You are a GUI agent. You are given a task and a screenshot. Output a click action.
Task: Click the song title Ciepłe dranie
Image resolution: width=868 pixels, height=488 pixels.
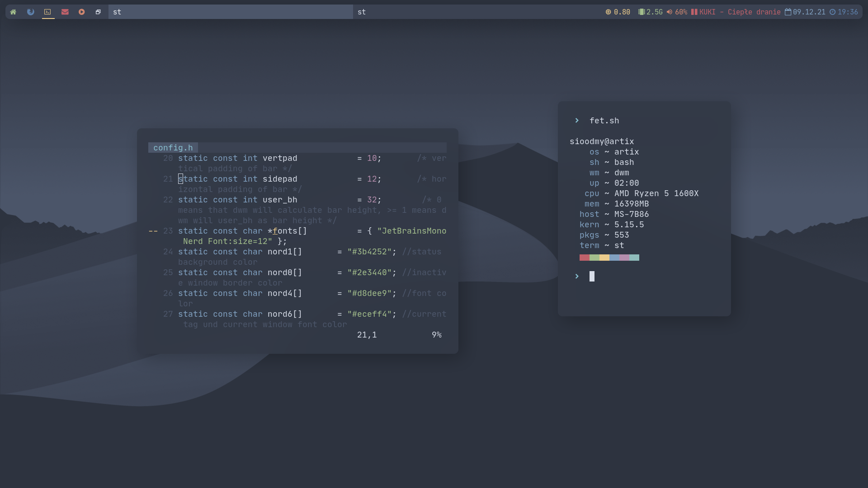click(x=754, y=12)
